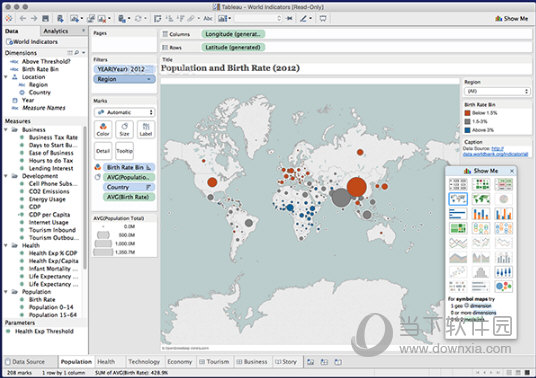Click the Size button on Marks card

click(124, 130)
